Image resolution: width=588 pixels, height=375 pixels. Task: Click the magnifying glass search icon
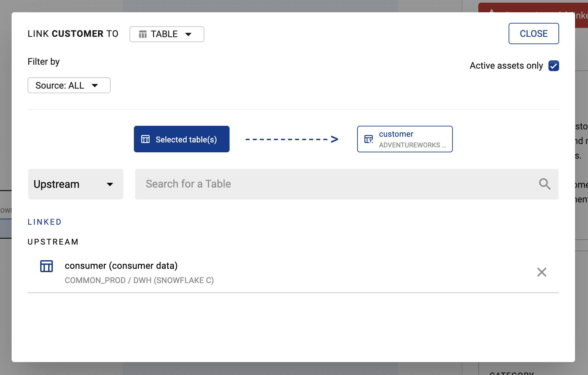point(544,184)
